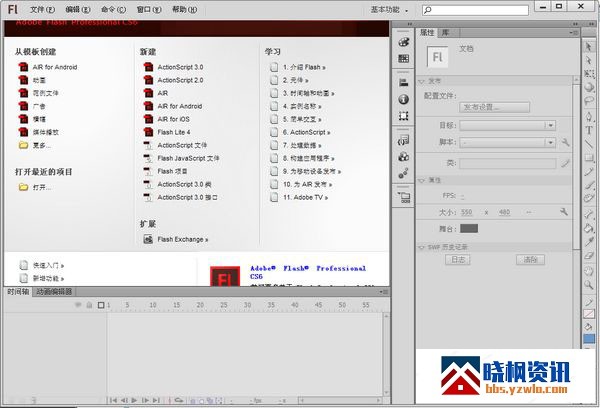Select the Bone tool
The height and width of the screenshot is (408, 600).
(x=589, y=214)
